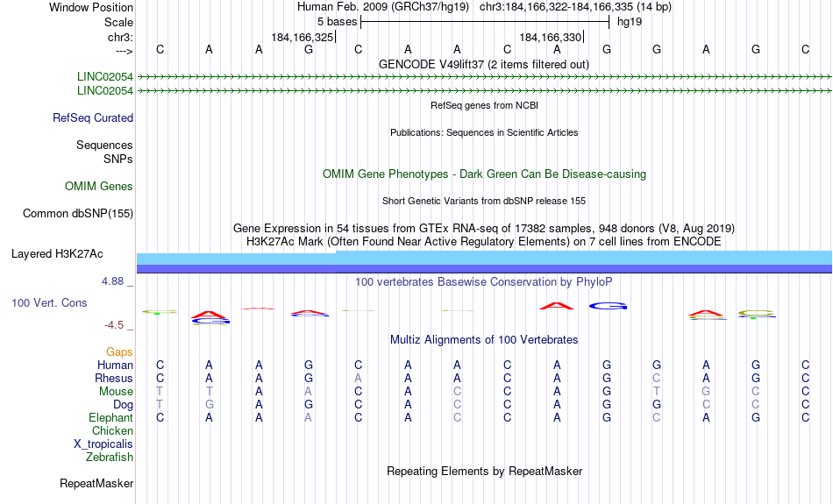Select the Elephant species row label
The image size is (833, 504).
click(x=110, y=418)
